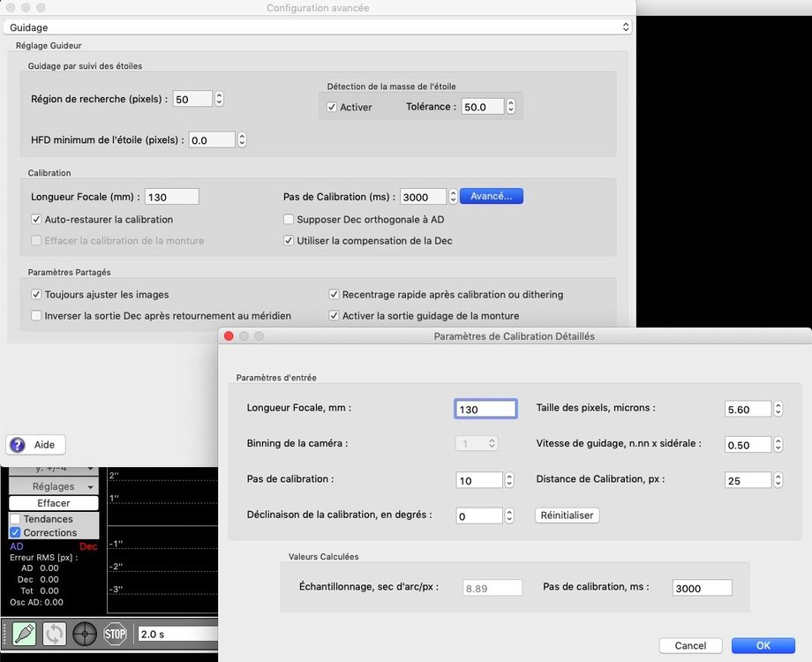Open the Guidage section dropdown
The width and height of the screenshot is (812, 662).
[318, 27]
